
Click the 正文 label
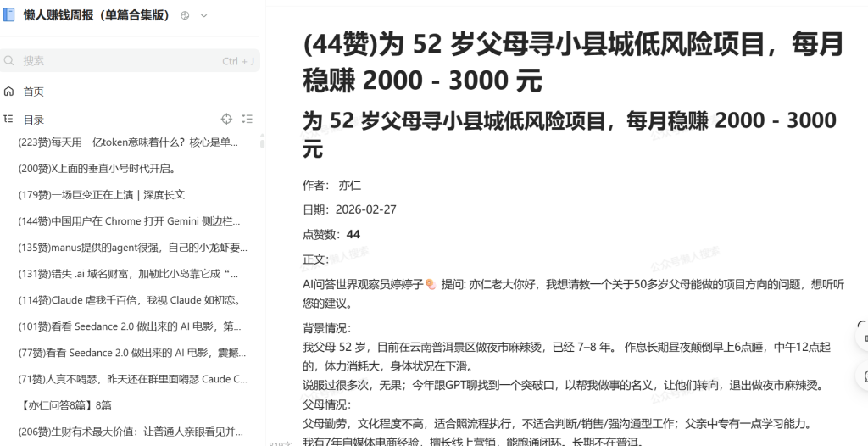315,259
